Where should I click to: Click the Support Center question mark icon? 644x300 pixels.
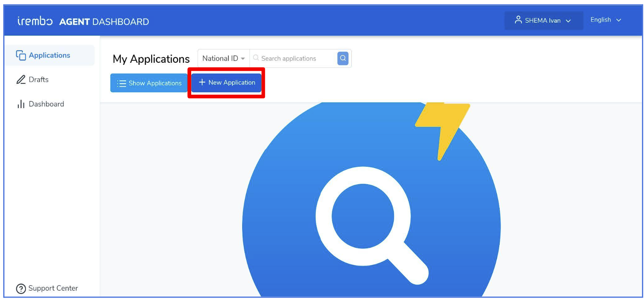[x=21, y=289]
